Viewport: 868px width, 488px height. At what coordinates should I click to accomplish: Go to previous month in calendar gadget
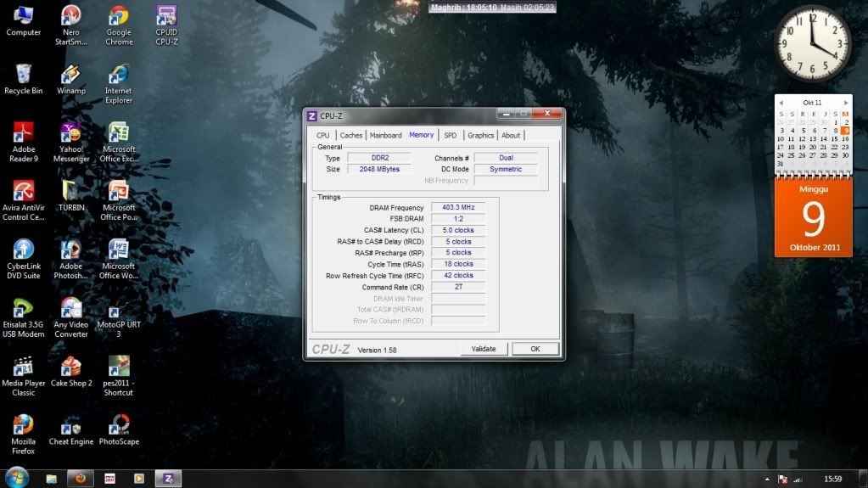(781, 103)
